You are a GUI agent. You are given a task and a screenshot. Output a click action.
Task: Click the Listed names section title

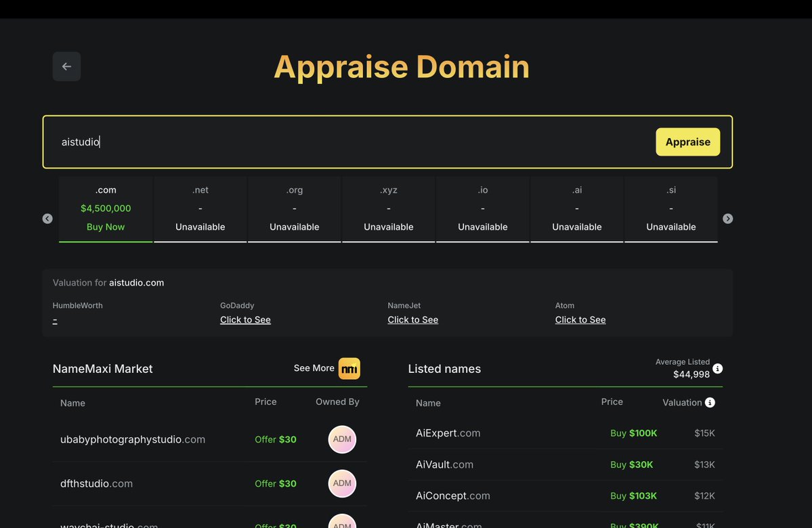coord(444,368)
